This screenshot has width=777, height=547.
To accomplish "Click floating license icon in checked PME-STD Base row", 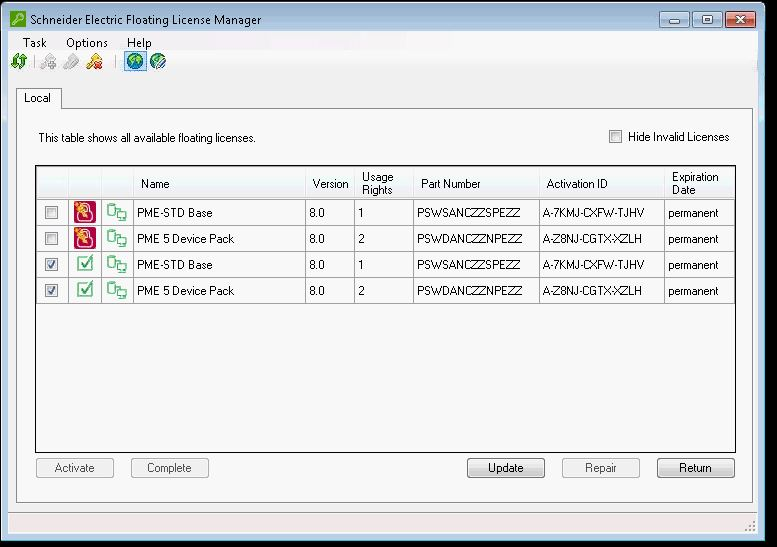I will (x=117, y=264).
